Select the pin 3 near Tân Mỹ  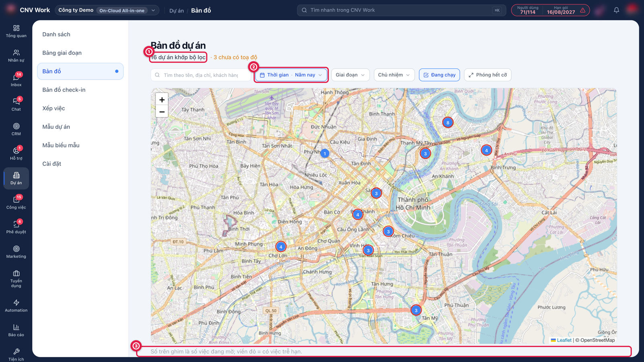[416, 310]
